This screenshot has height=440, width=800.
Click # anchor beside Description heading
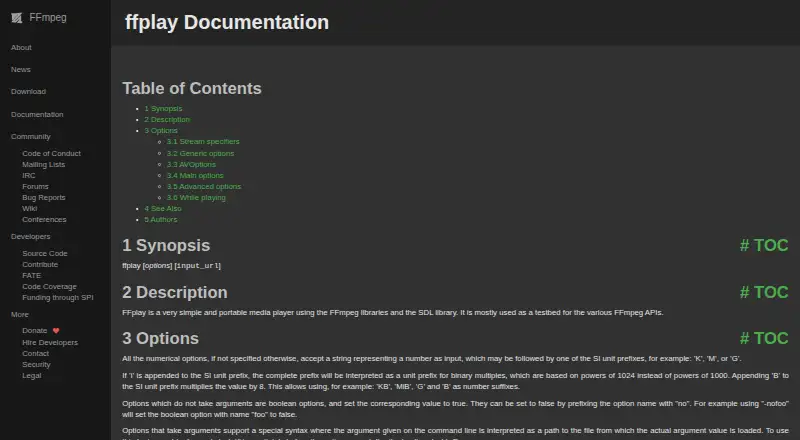tap(745, 292)
